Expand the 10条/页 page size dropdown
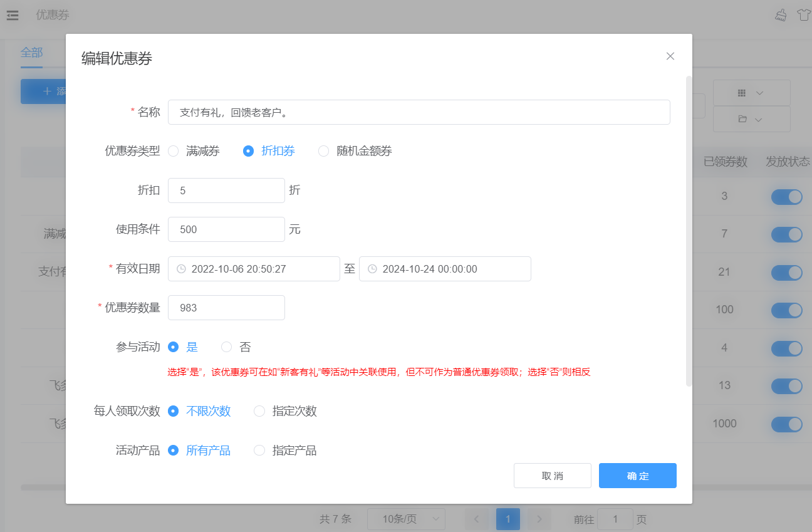The width and height of the screenshot is (812, 532). pos(406,519)
